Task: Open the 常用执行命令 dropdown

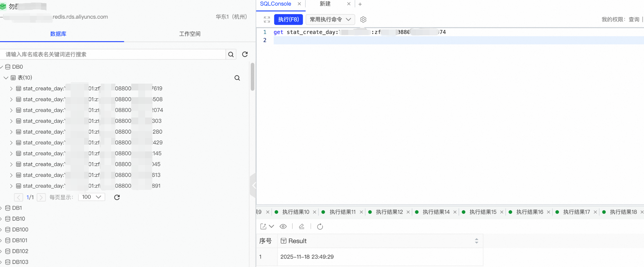Action: [330, 19]
